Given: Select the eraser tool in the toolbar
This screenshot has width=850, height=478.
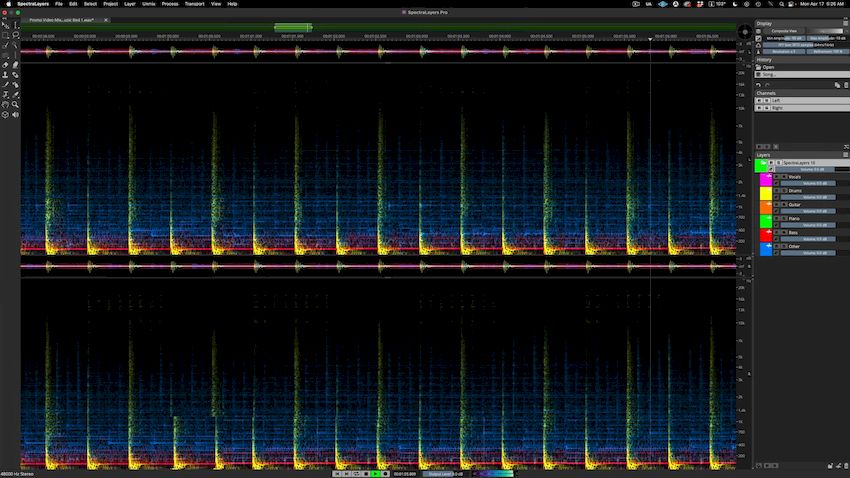Looking at the screenshot, I should pos(5,65).
